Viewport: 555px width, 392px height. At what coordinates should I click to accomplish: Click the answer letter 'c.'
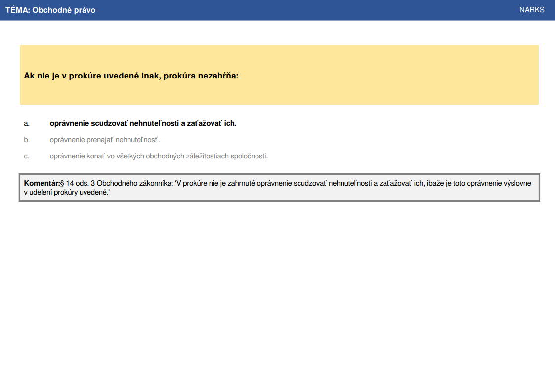coord(27,156)
